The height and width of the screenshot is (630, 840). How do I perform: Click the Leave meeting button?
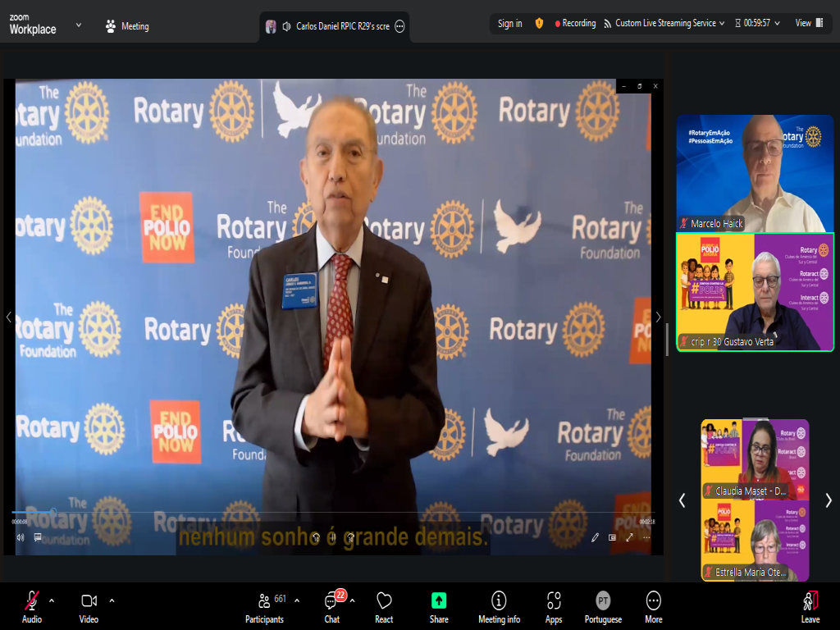click(810, 605)
